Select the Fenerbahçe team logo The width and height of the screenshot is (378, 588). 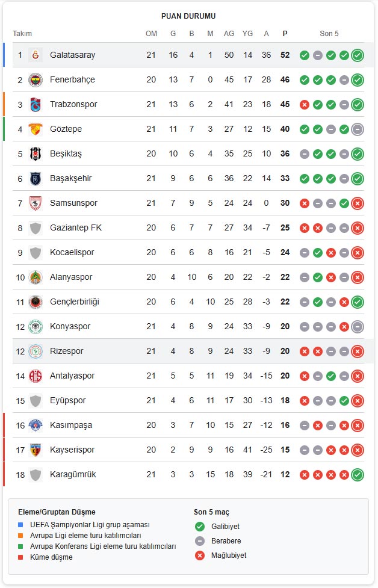(37, 79)
